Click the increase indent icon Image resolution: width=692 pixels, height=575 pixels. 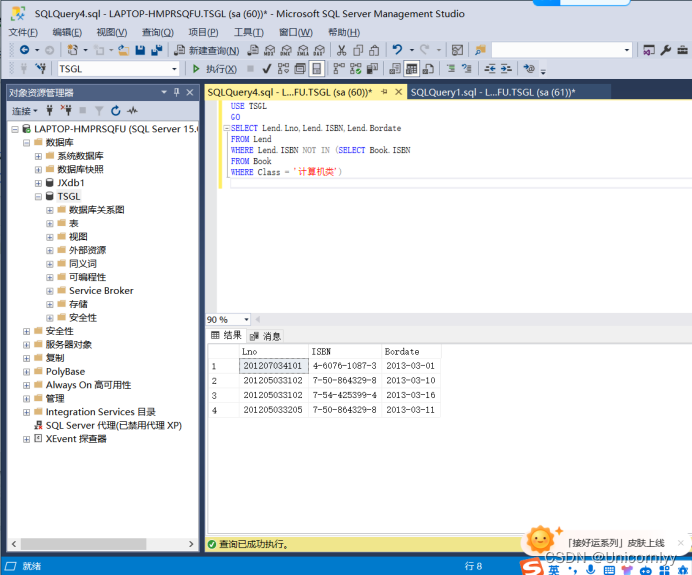click(506, 68)
